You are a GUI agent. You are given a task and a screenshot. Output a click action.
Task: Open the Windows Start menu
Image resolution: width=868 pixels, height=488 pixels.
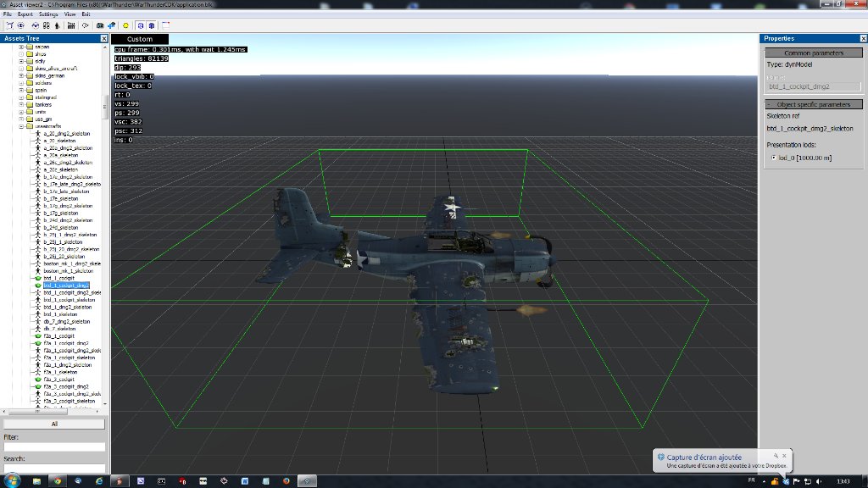[x=12, y=481]
